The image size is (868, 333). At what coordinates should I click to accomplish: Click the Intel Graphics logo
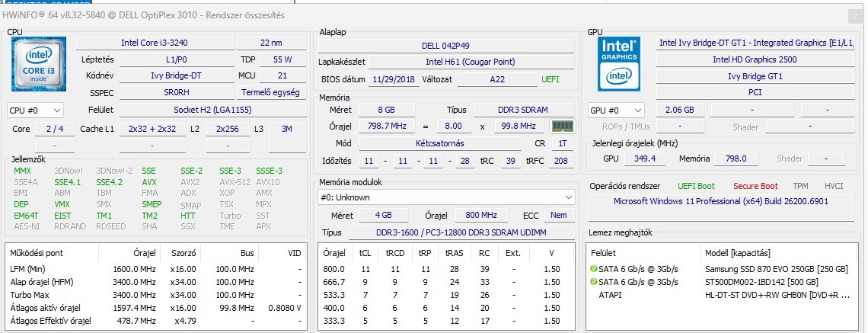tap(619, 64)
